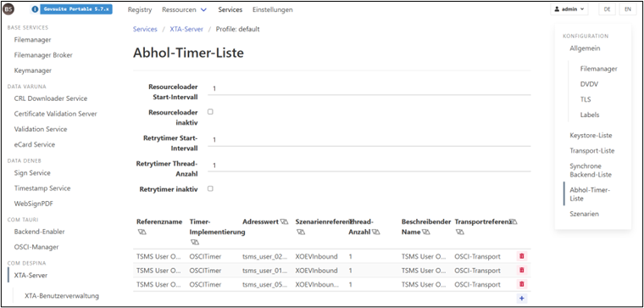Click the filter/sort icon beside Beschreibender Name header
Viewport: 644px width, 308px height.
[x=426, y=232]
